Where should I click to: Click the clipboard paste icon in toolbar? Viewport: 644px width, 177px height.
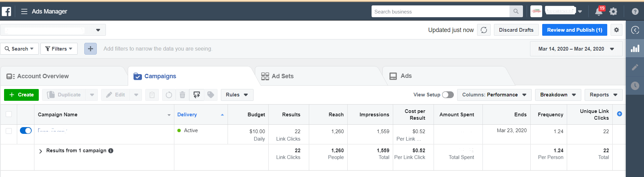pyautogui.click(x=152, y=95)
